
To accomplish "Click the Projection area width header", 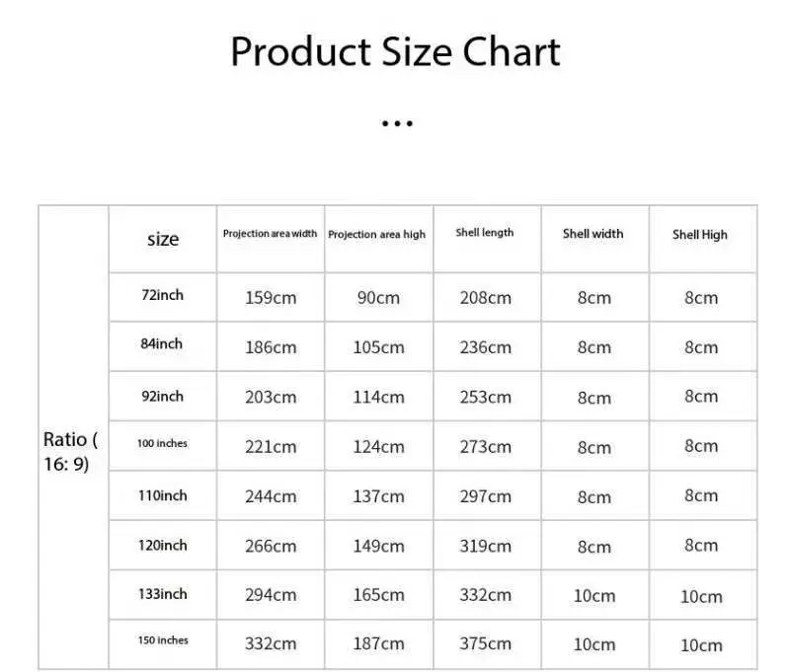I will point(270,234).
